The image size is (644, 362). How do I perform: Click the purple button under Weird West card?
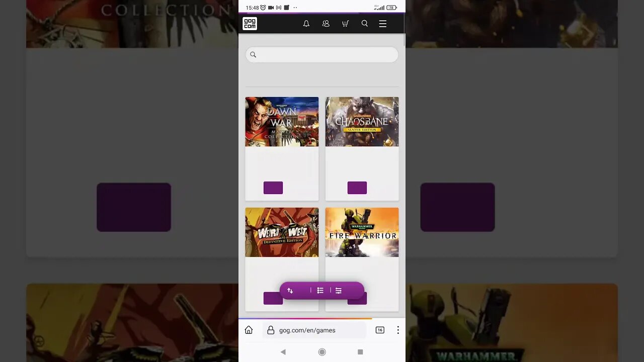click(x=273, y=299)
